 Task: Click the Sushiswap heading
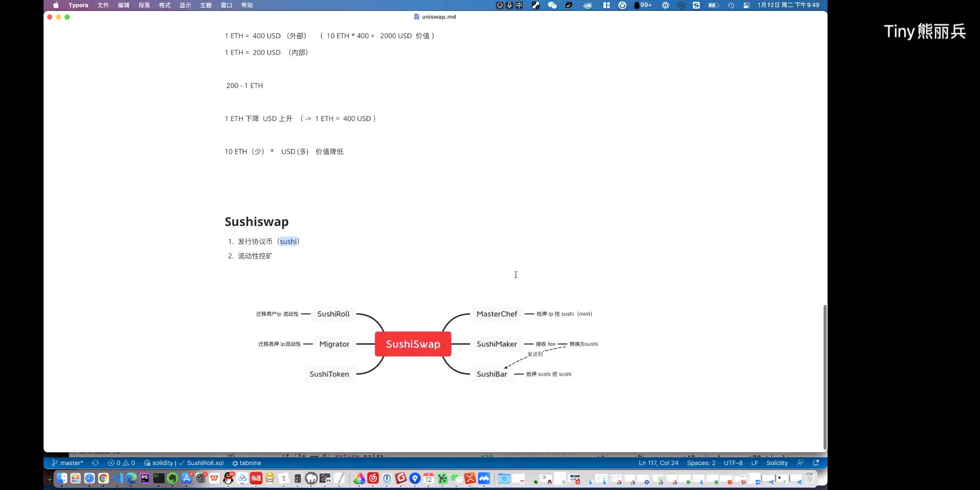[256, 221]
